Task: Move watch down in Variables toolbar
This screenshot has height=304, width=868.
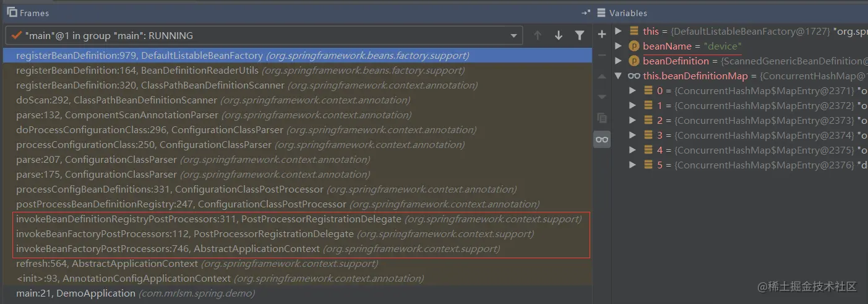Action: [x=602, y=97]
